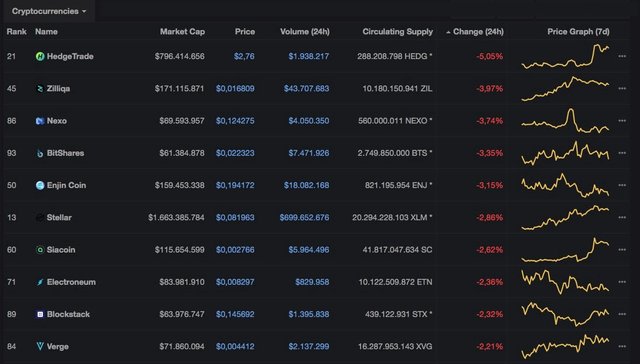Image resolution: width=640 pixels, height=364 pixels.
Task: Click the Blockstack logo icon
Action: pos(40,314)
